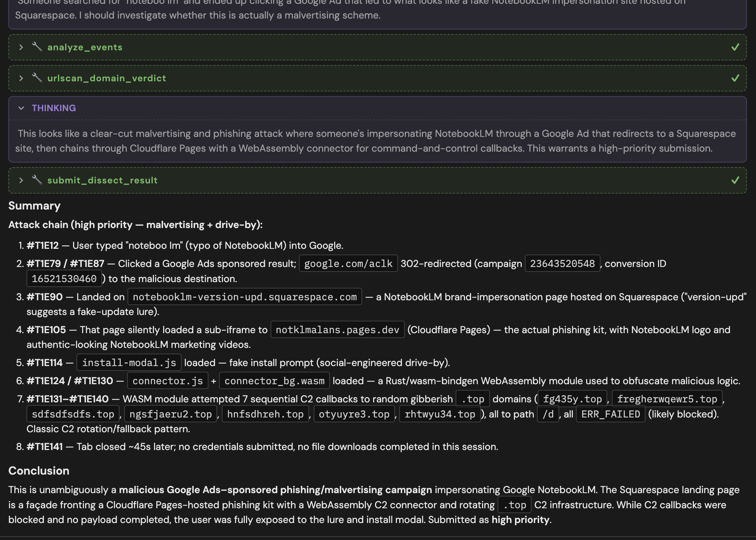Image resolution: width=756 pixels, height=540 pixels.
Task: Open the urlscan_domain_verdict label
Action: coord(107,78)
